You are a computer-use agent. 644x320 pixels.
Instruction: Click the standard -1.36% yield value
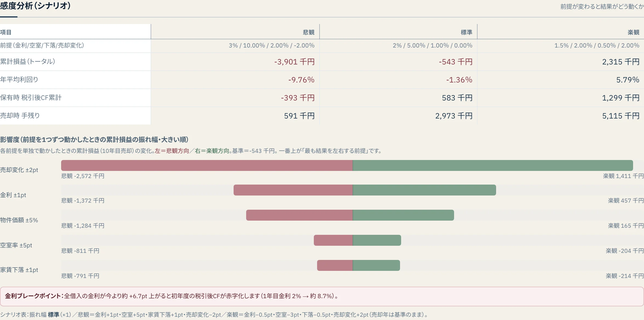click(x=459, y=80)
